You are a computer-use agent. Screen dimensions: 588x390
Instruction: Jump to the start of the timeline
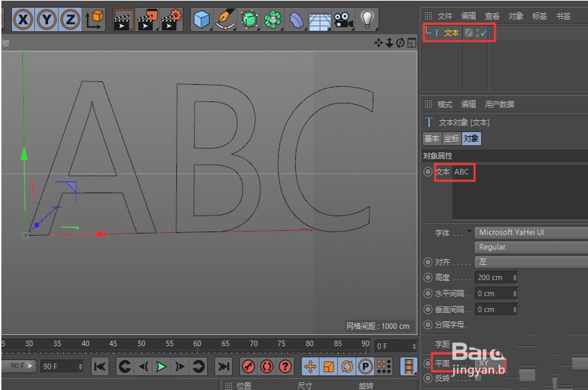click(x=100, y=366)
